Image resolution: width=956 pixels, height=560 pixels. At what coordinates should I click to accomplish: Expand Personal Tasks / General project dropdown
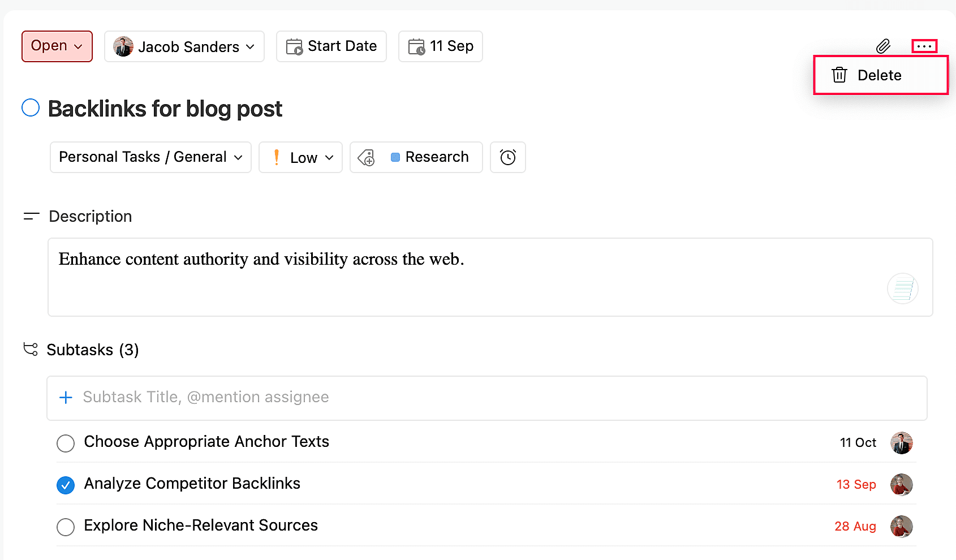150,157
